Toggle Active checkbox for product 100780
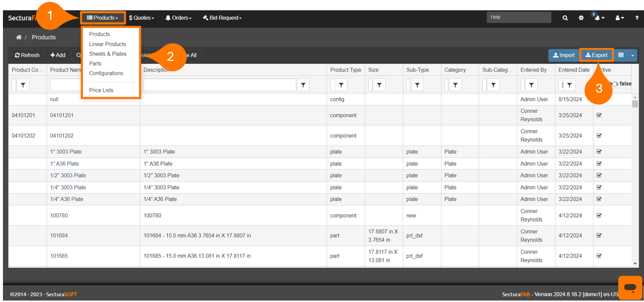 (x=599, y=215)
